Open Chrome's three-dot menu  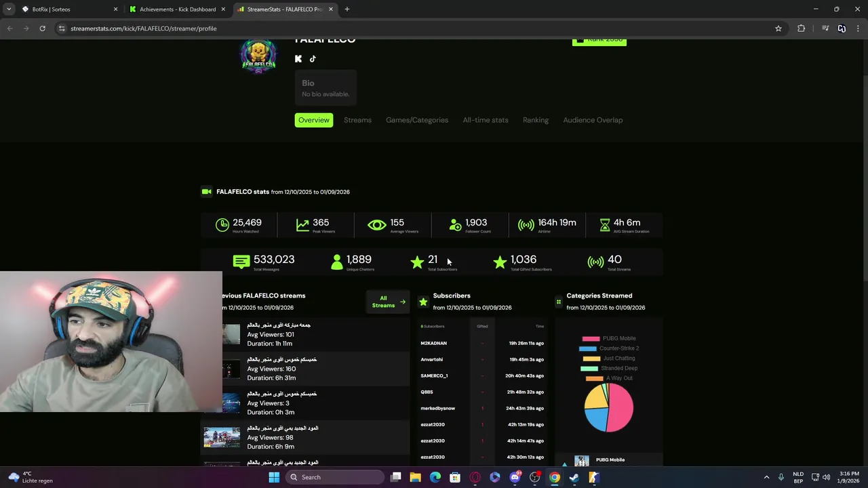click(x=859, y=28)
